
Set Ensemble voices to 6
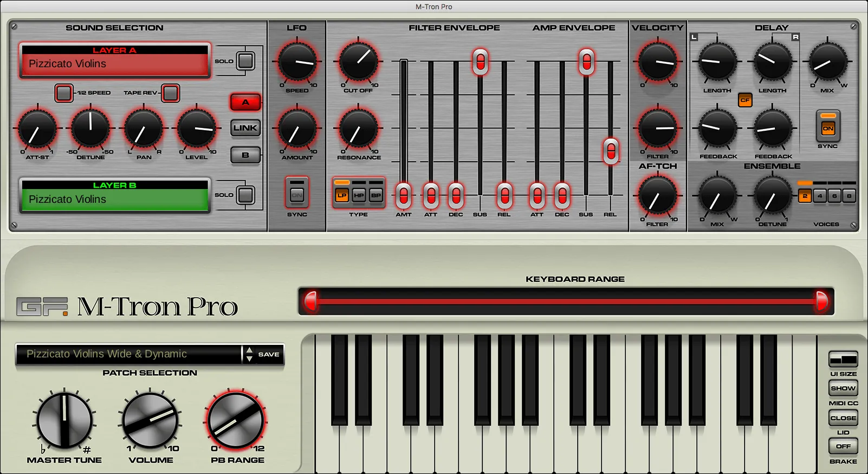click(834, 196)
